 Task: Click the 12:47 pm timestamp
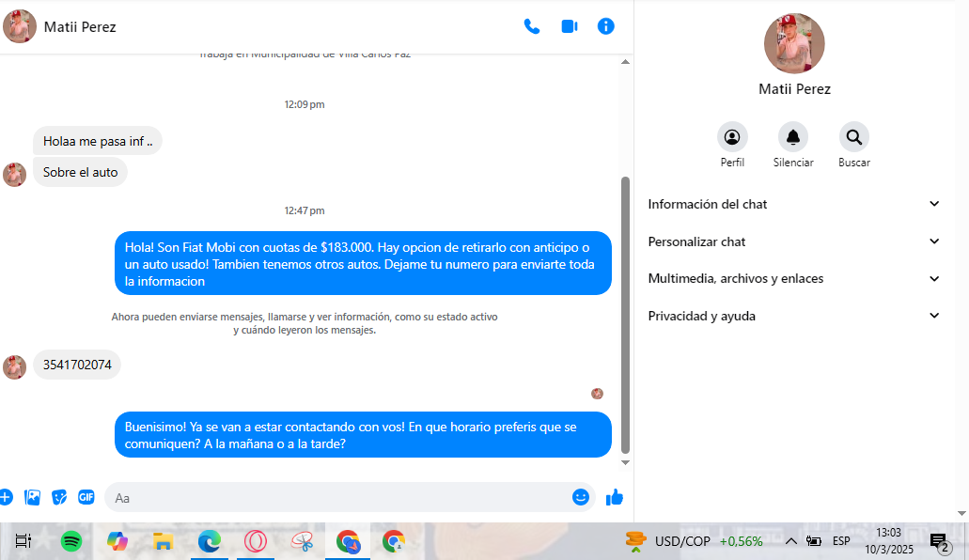coord(305,210)
